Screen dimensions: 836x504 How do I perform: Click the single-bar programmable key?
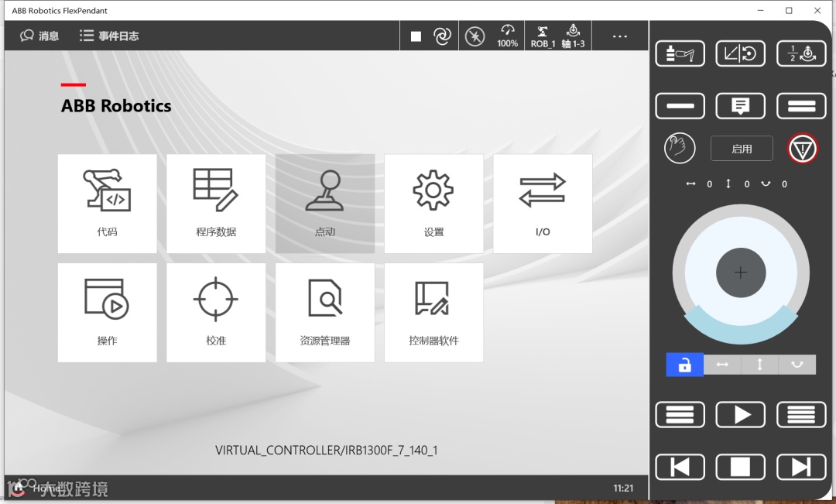pos(680,105)
